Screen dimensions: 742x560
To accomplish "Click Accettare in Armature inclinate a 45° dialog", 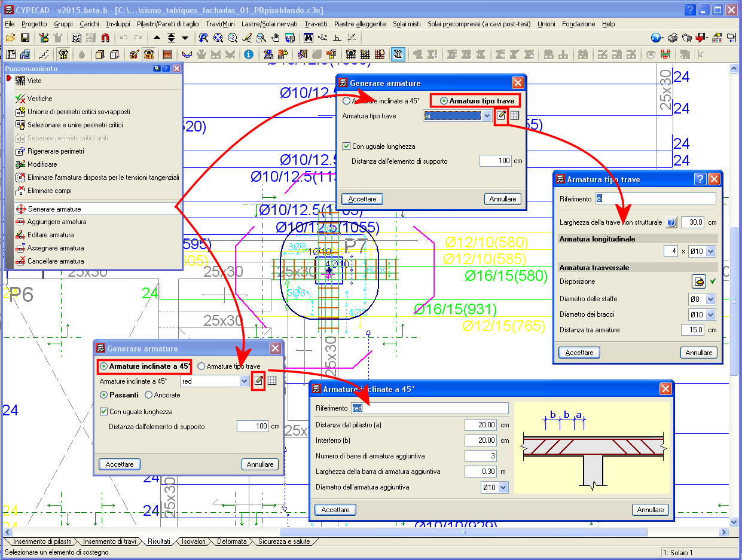I will tap(335, 510).
